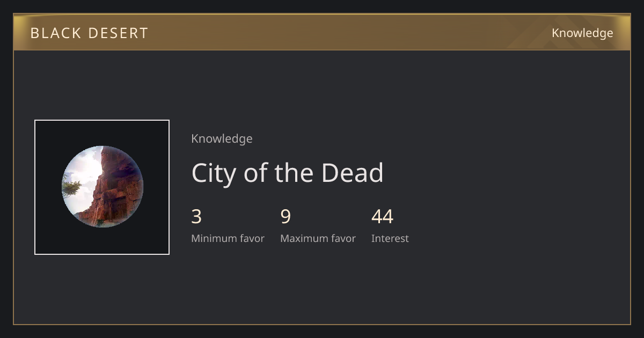Select the minimum favor value 3
644x338 pixels.
[196, 217]
